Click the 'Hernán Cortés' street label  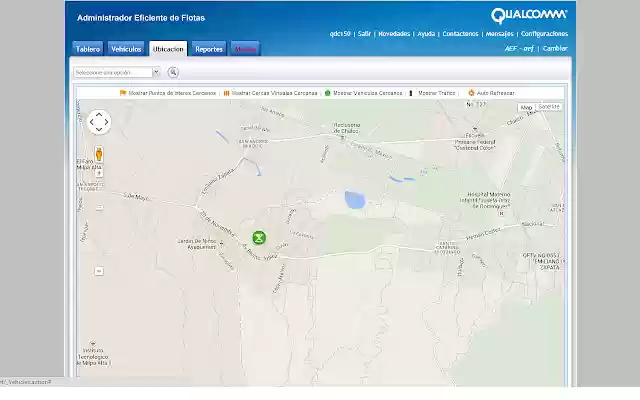483,233
